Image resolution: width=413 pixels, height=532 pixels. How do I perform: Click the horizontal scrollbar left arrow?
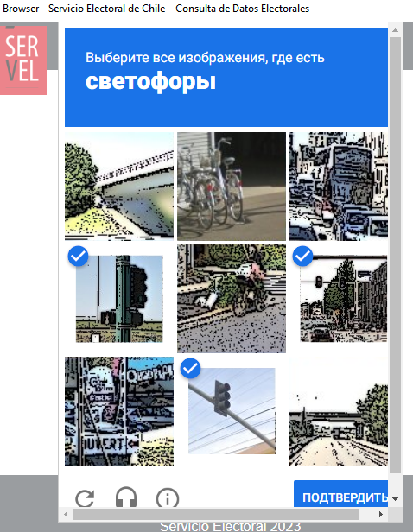pos(66,514)
